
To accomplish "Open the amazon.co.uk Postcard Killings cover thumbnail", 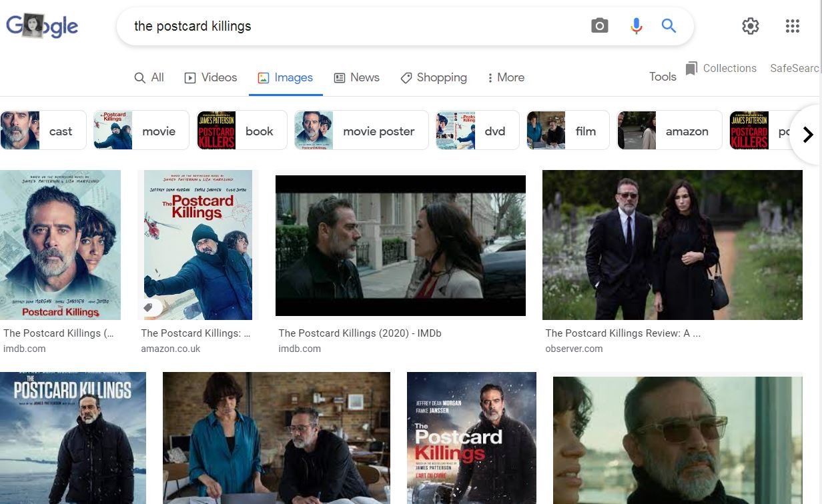I will (x=198, y=245).
